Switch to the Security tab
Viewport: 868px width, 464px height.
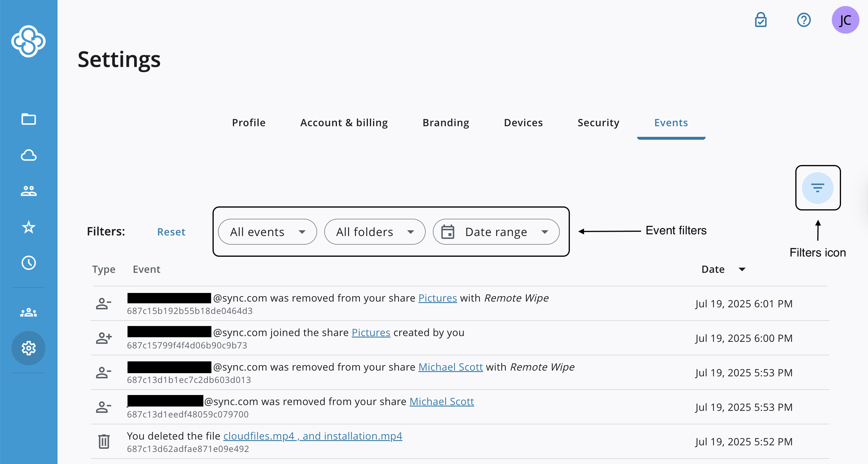[598, 123]
